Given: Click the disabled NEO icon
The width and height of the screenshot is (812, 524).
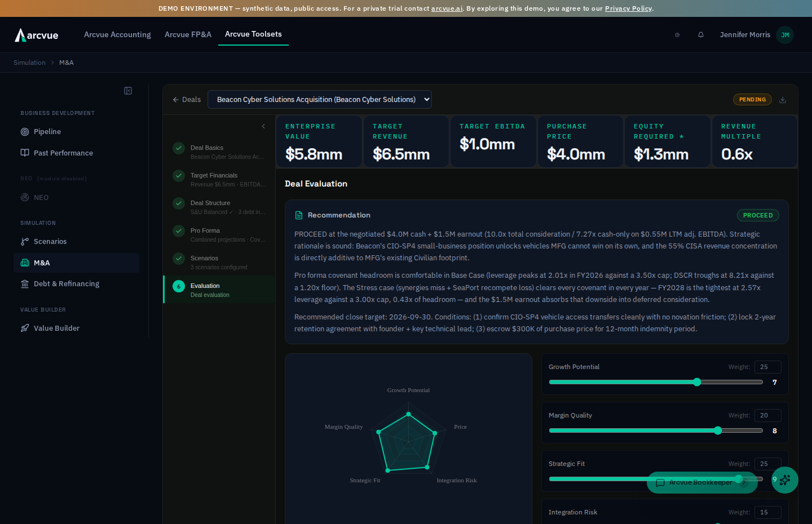Looking at the screenshot, I should (x=25, y=198).
